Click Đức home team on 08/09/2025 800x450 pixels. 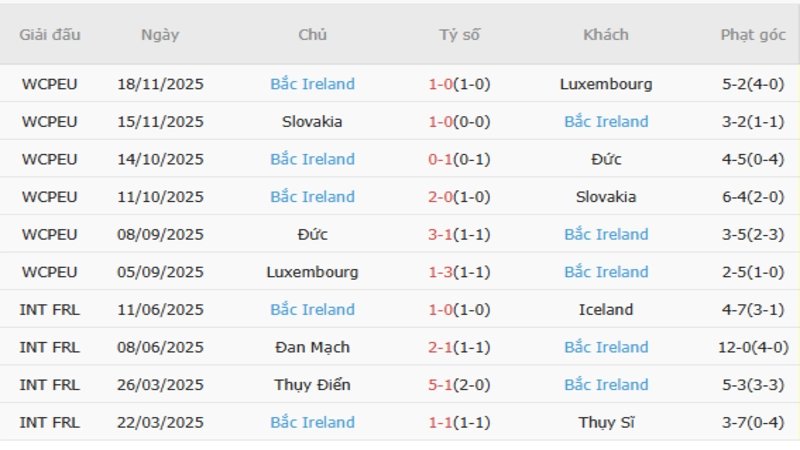[x=312, y=234]
